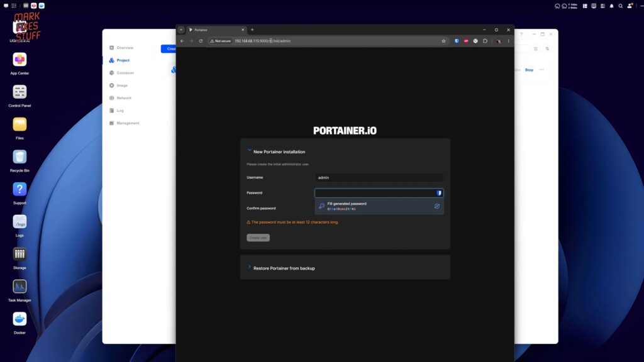Click the show desktop icon in the top bar
Screen dimensions: 644x362
tap(6, 6)
